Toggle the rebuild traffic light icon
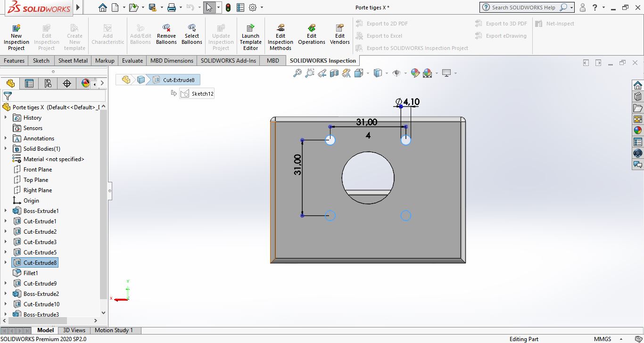Screen dimensions: 644x343 (228, 8)
